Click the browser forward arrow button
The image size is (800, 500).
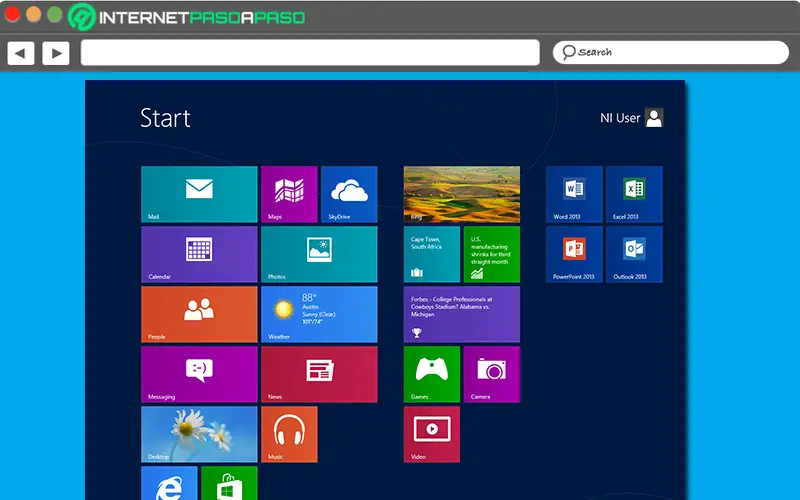(56, 53)
